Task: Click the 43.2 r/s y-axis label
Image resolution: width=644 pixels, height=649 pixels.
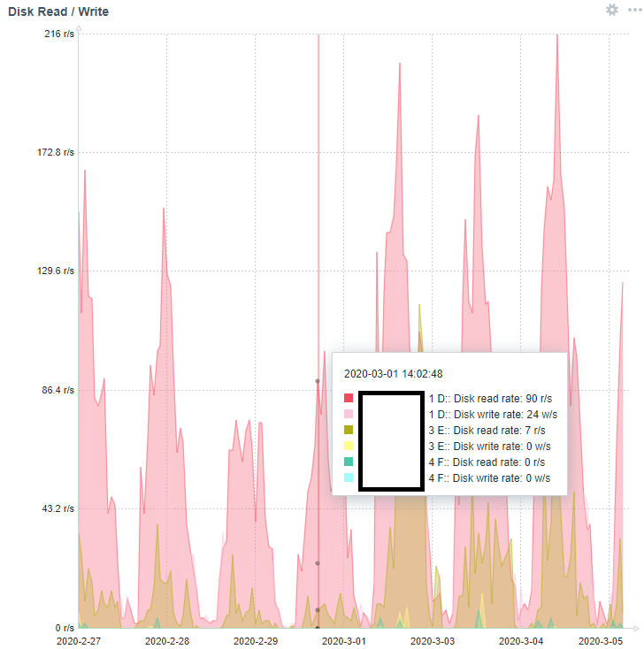Action: point(58,508)
